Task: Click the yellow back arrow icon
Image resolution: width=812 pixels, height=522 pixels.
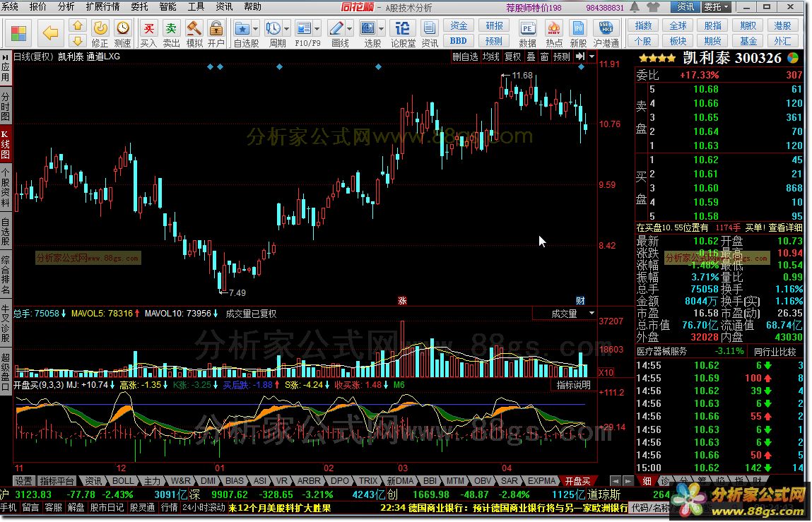Action: (x=50, y=33)
